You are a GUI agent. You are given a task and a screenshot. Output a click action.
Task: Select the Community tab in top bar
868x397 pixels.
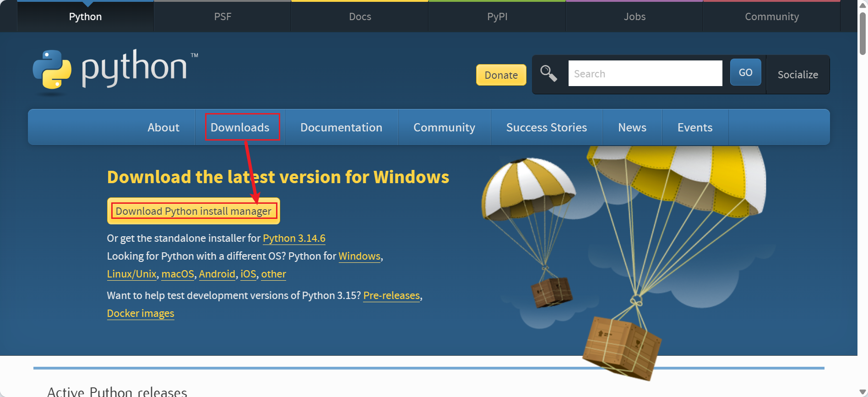(772, 16)
